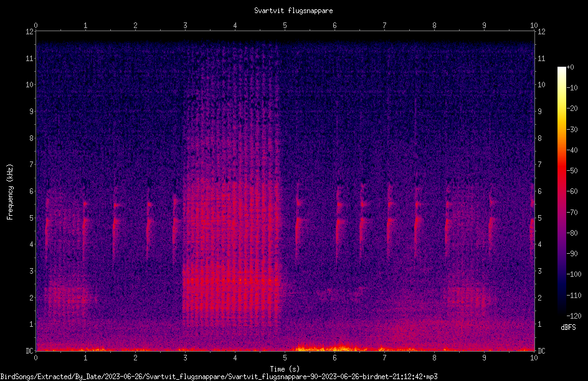Click the "5" tick on the bottom time axis

pyautogui.click(x=285, y=358)
